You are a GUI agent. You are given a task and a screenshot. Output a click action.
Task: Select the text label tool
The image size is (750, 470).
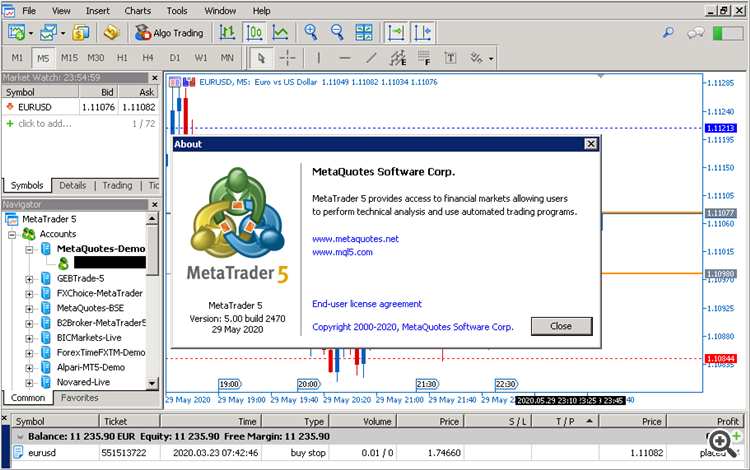click(450, 58)
